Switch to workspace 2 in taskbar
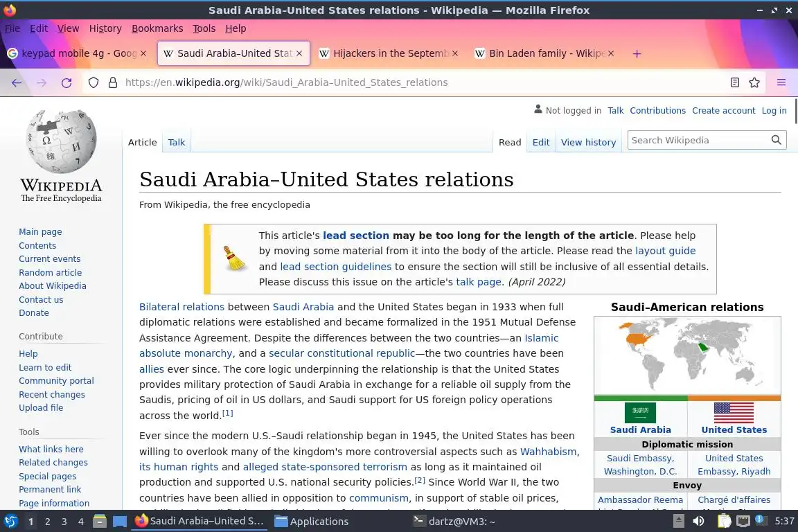 pos(47,522)
